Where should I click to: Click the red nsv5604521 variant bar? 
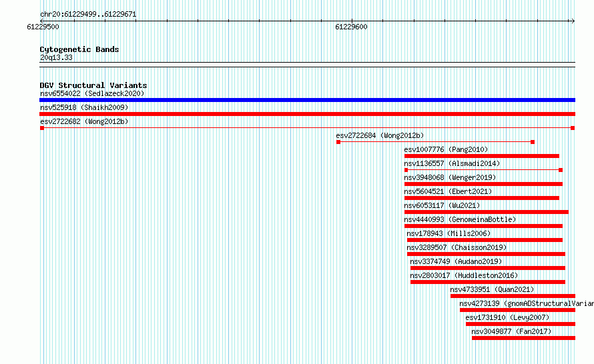pyautogui.click(x=482, y=198)
